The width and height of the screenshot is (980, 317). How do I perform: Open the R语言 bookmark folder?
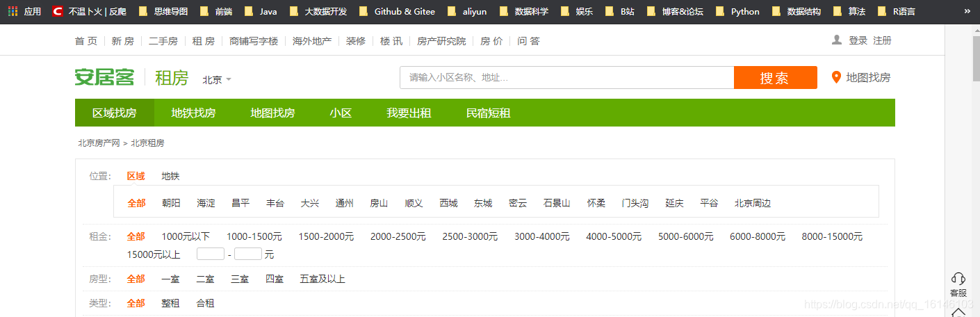(896, 12)
